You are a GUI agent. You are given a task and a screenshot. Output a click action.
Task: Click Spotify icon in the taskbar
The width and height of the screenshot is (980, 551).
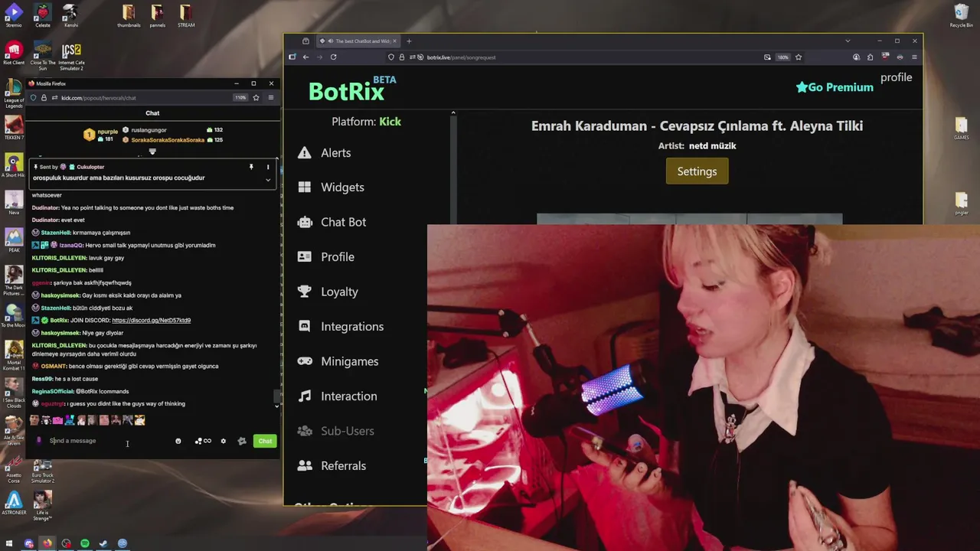(85, 543)
